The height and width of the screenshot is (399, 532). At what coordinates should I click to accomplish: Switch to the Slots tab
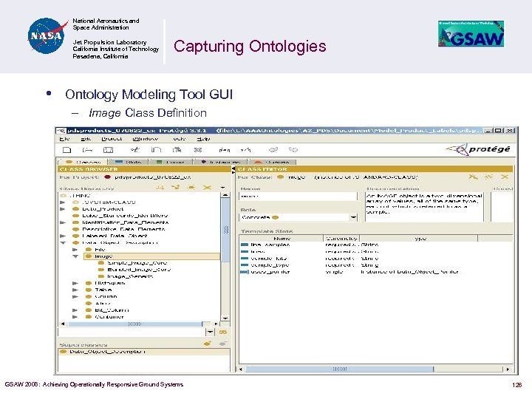point(128,162)
